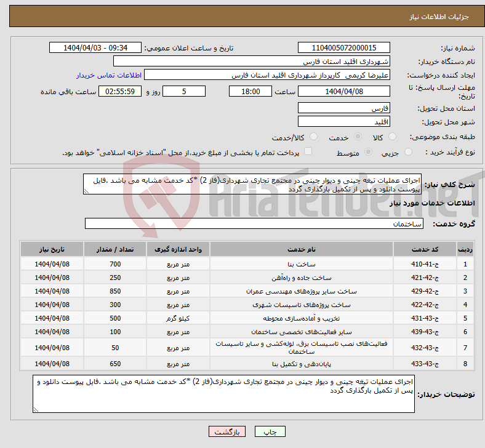Click the اطلاعات خدمات مورد نیاز heading
Viewport: 485px width, 448px height.
click(x=432, y=203)
